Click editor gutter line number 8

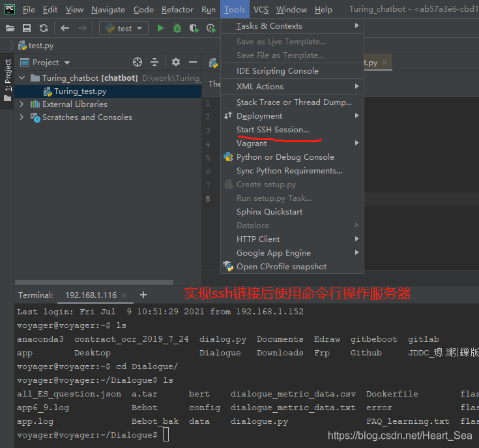click(208, 199)
